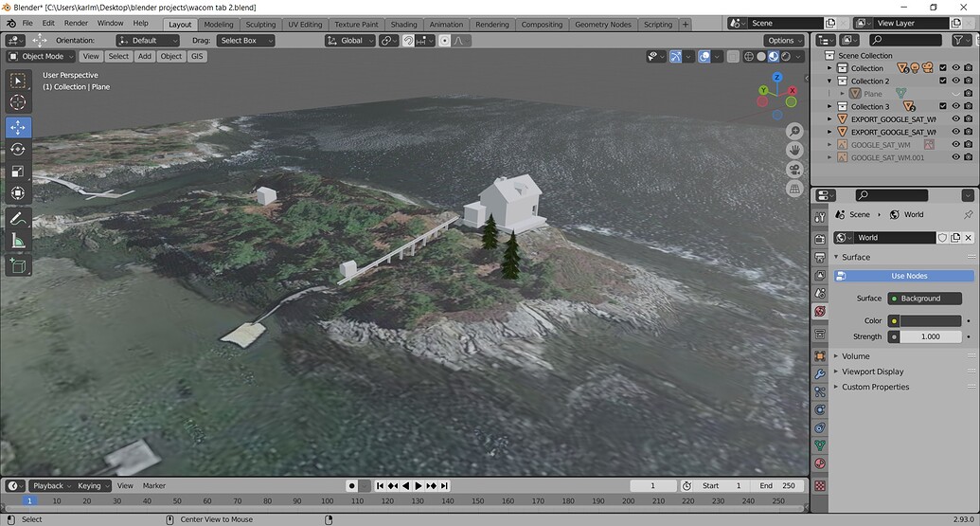Open the Orientation Default dropdown

pyautogui.click(x=148, y=41)
